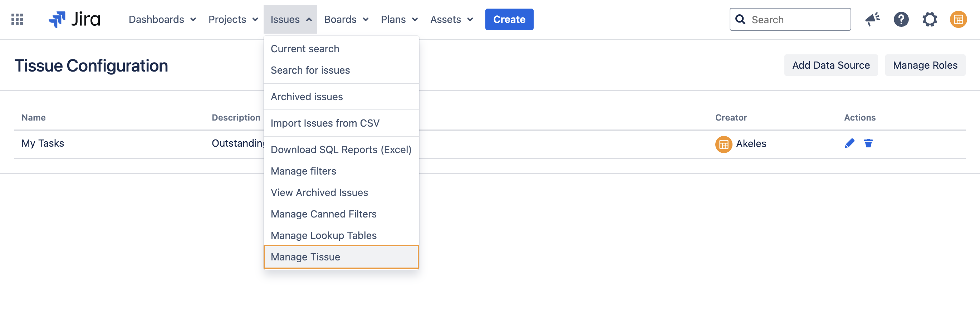
Task: Expand the Dashboards dropdown
Action: pos(162,19)
